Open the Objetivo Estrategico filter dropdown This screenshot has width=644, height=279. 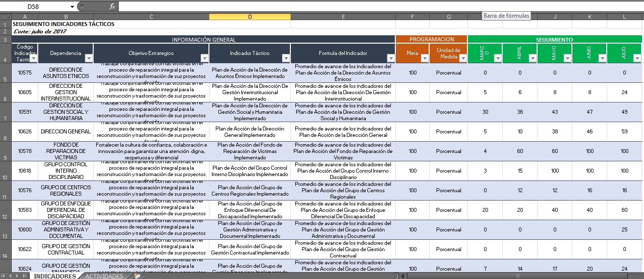[x=205, y=58]
